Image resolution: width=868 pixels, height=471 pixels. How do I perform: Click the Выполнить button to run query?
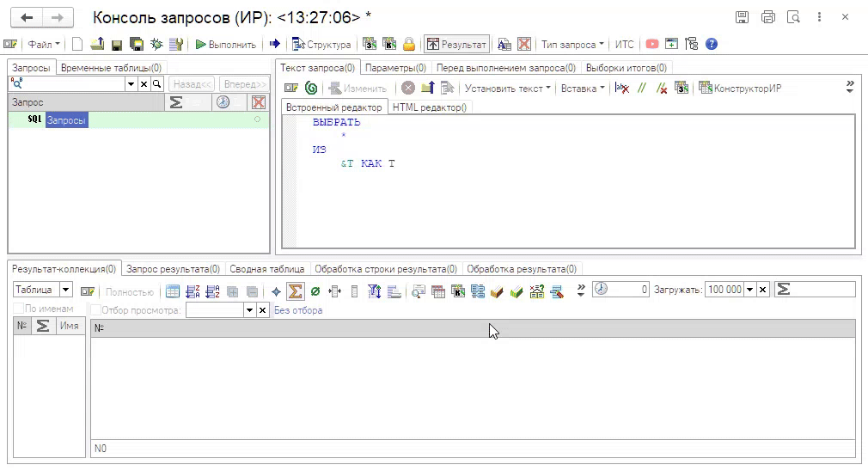226,45
